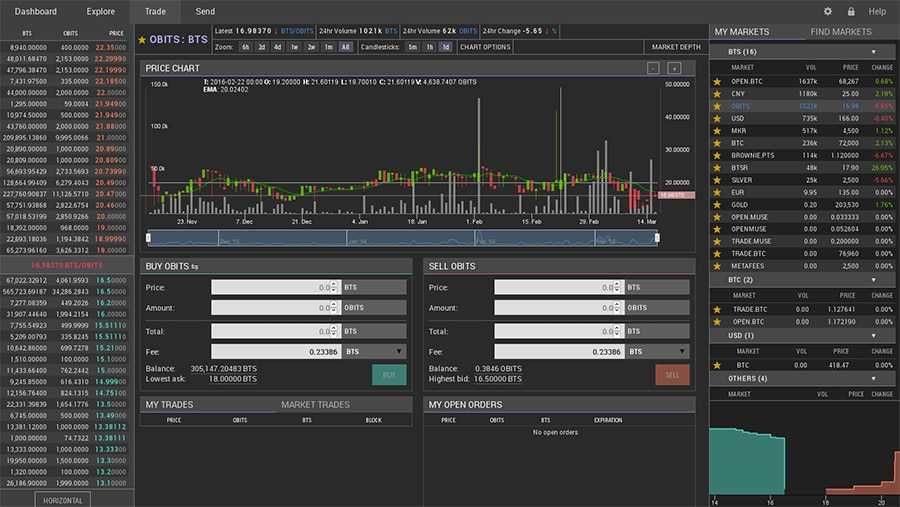This screenshot has height=507, width=900.
Task: Click the wallet lock icon
Action: pyautogui.click(x=851, y=11)
